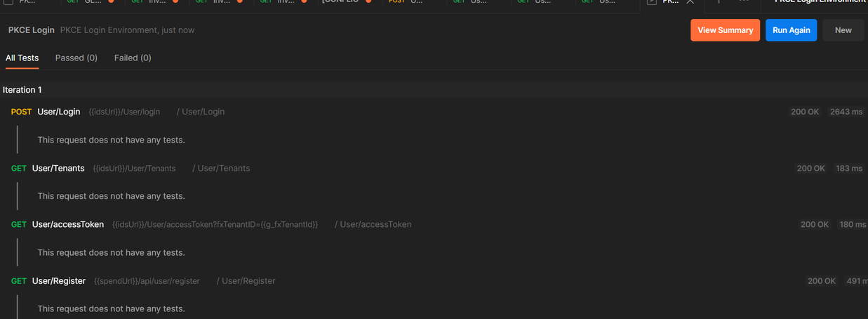Viewport: 868px width, 319px height.
Task: Select the POST User/Login request name
Action: point(59,112)
